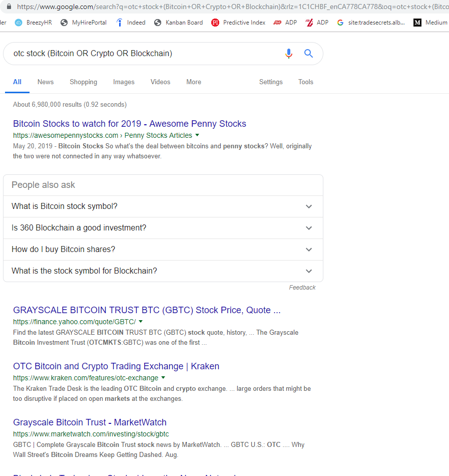The height and width of the screenshot is (476, 449).
Task: Click the https://www.kraken.com/features/otc-exchange URL text
Action: click(86, 378)
